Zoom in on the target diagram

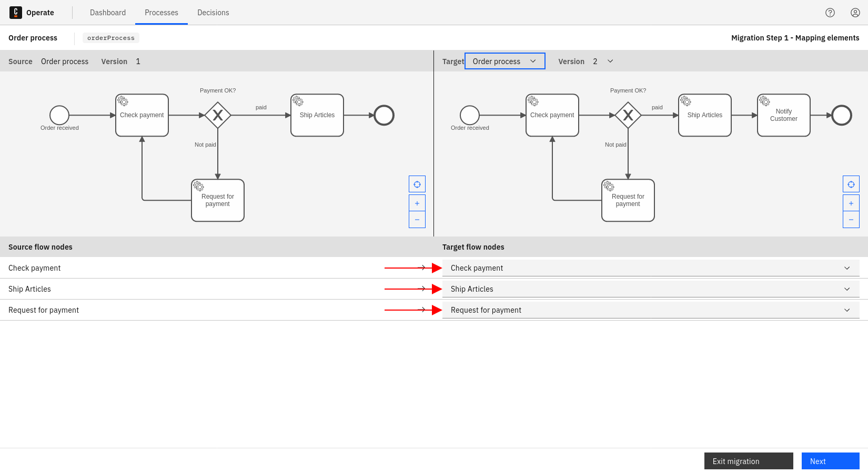pyautogui.click(x=851, y=202)
